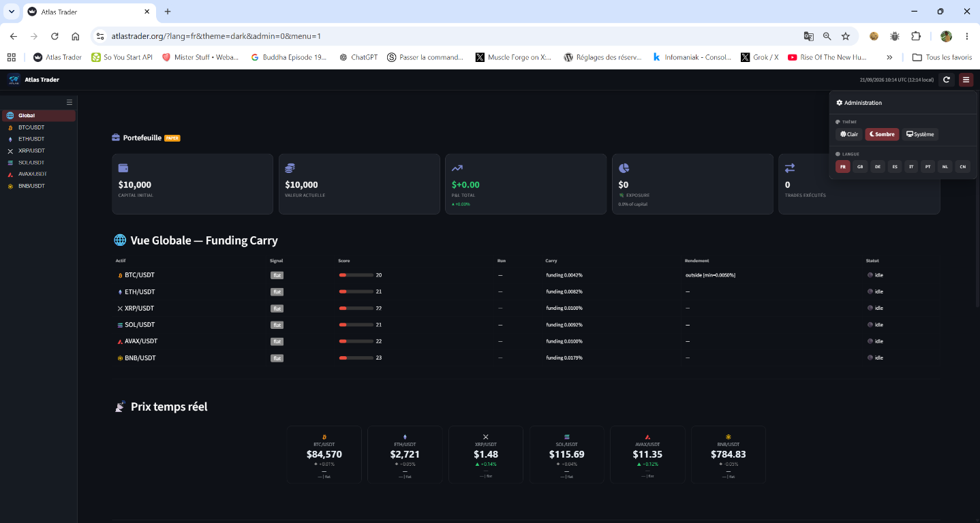This screenshot has height=523, width=980.
Task: Click SOL/USDT row in Funding Carry table
Action: pos(526,325)
